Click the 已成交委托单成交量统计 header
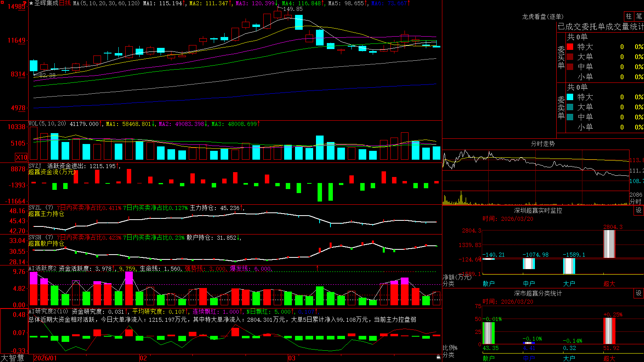Image resolution: width=644 pixels, height=362 pixels. click(601, 27)
